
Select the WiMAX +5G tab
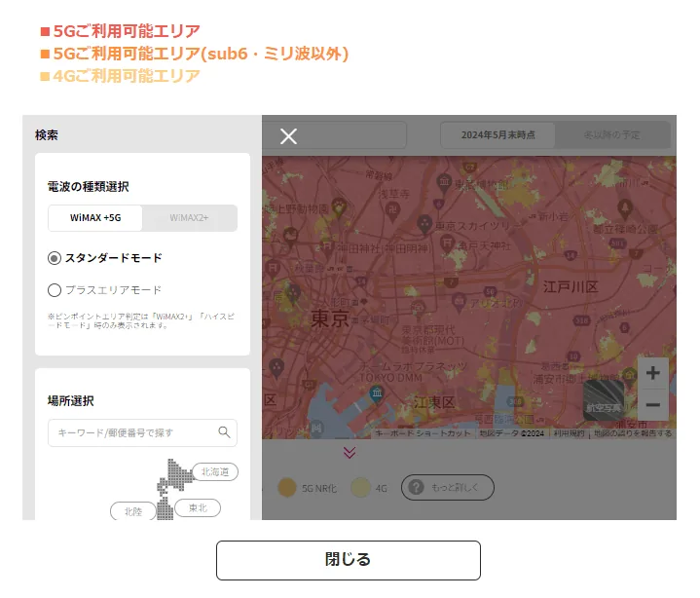[95, 218]
